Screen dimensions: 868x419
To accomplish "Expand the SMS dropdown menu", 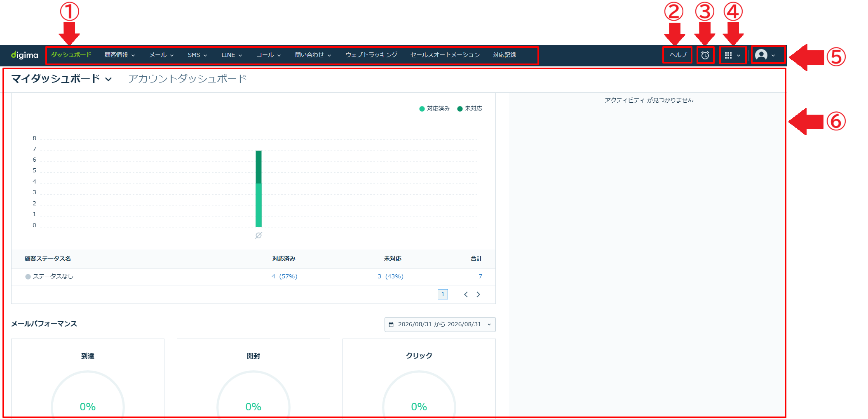I will [197, 55].
